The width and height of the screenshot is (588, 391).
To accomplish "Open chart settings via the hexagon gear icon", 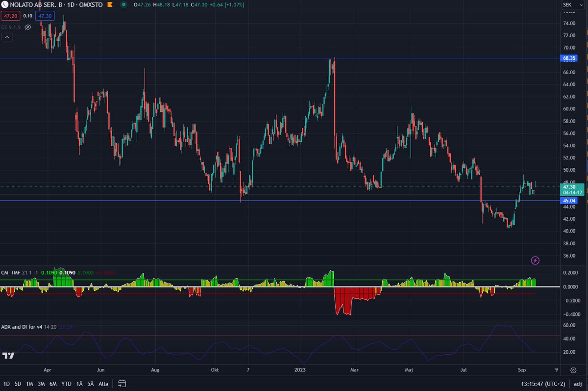I will 573,370.
